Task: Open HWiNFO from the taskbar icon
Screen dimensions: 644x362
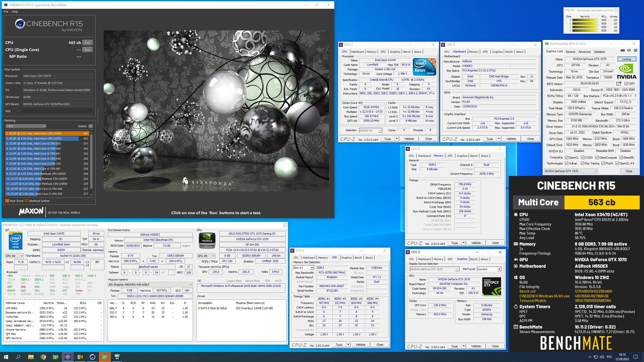Action: 117,357
